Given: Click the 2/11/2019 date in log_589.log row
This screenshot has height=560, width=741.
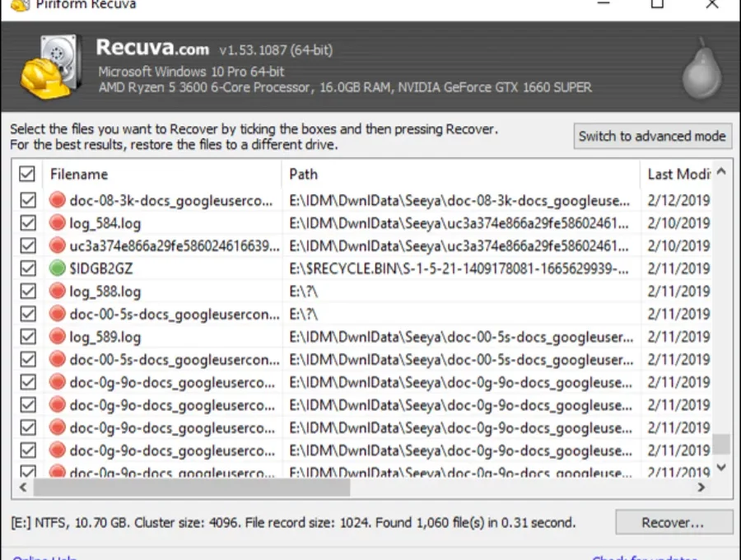Looking at the screenshot, I should tap(678, 337).
